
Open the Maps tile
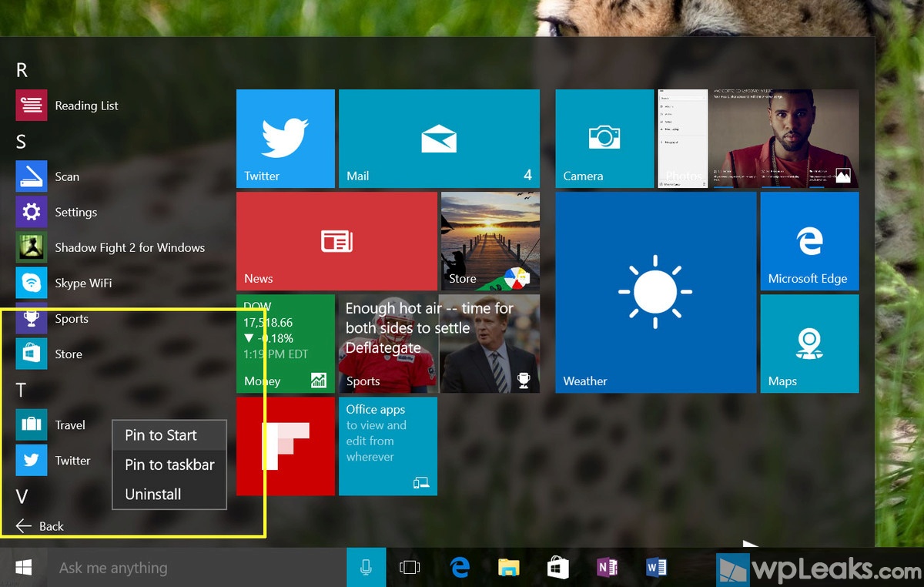click(809, 344)
